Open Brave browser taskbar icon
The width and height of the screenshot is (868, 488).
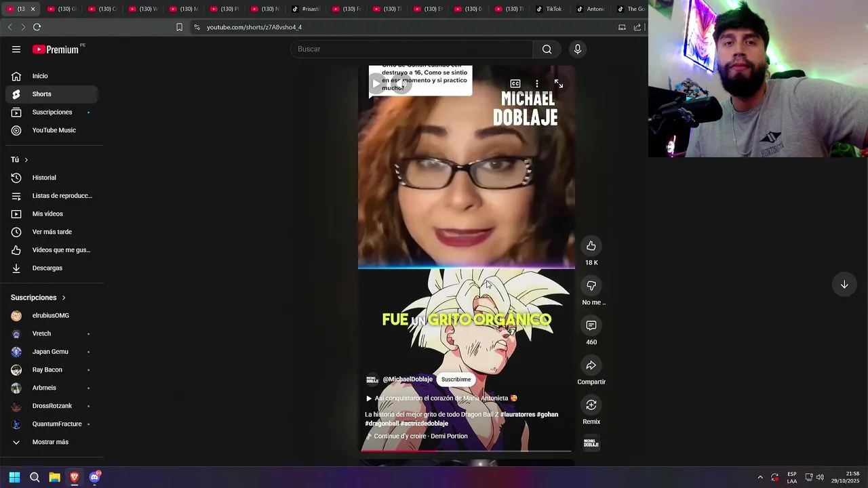coord(75,477)
